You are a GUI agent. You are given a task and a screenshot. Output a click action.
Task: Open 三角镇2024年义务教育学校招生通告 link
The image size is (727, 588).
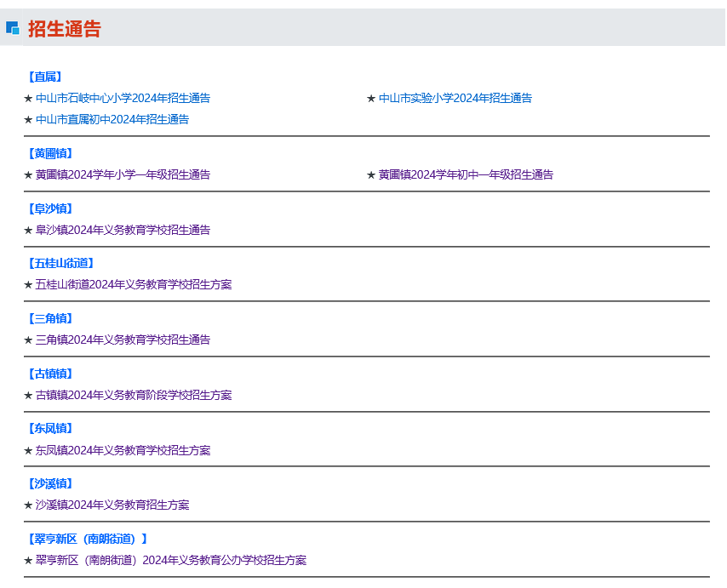tap(123, 340)
